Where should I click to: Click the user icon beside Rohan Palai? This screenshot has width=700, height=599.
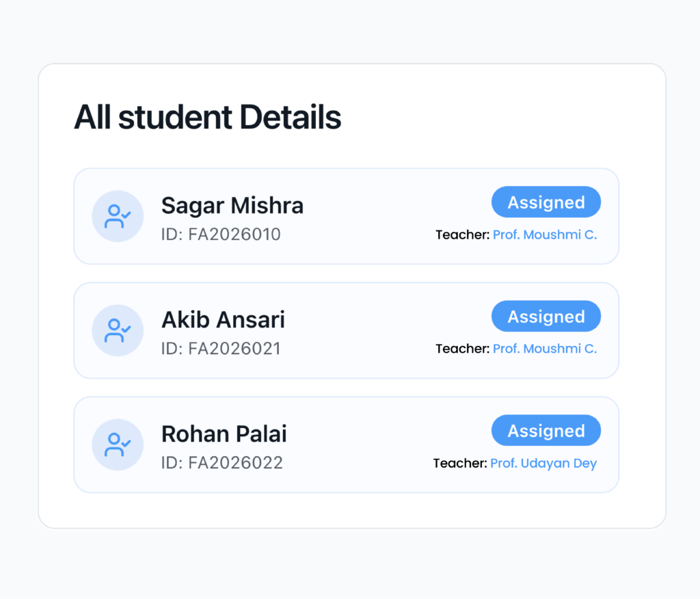118,444
